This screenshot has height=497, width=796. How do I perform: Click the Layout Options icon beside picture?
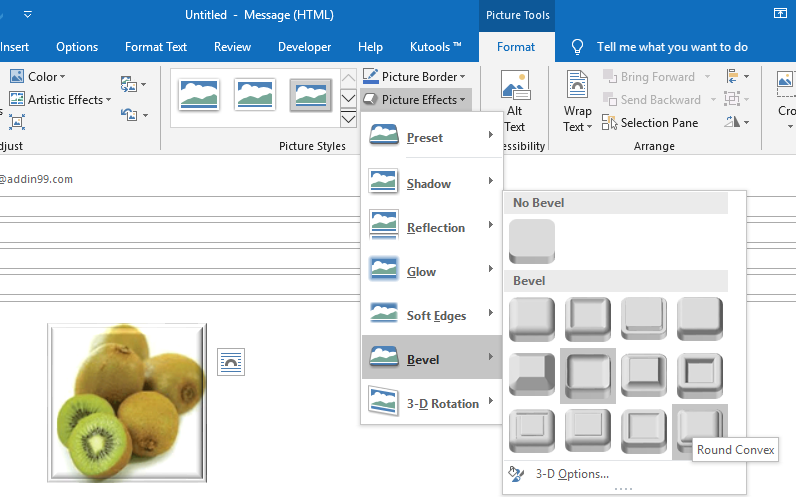coord(231,362)
